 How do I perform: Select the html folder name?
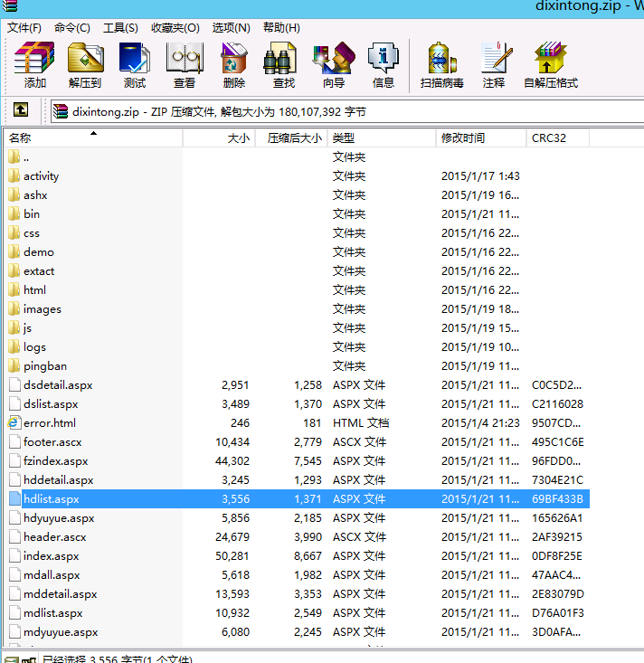(x=34, y=290)
